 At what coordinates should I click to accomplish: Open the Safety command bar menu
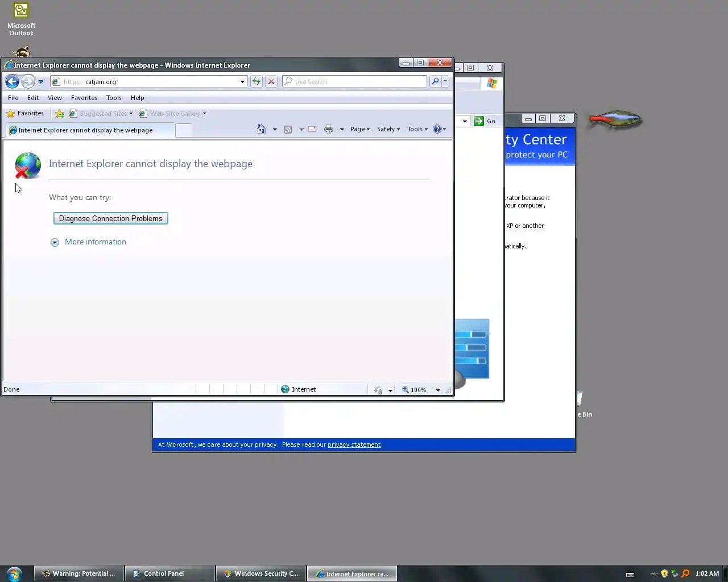pyautogui.click(x=388, y=129)
